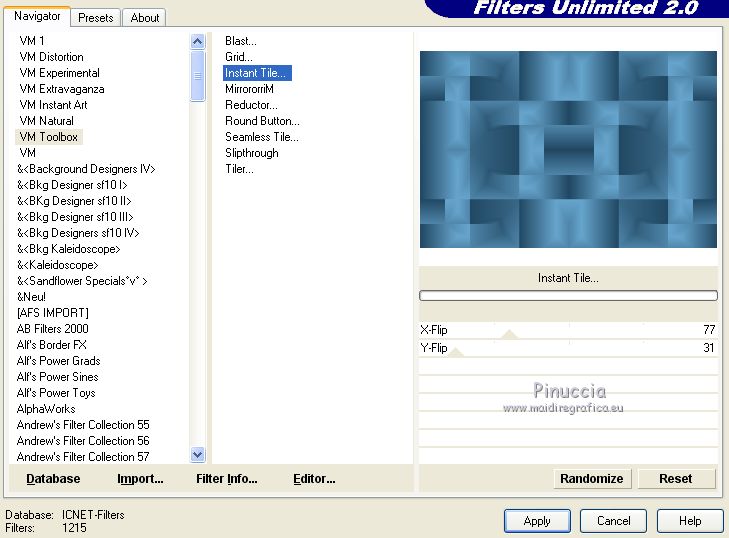Apply the Instant Tile filter

537,521
